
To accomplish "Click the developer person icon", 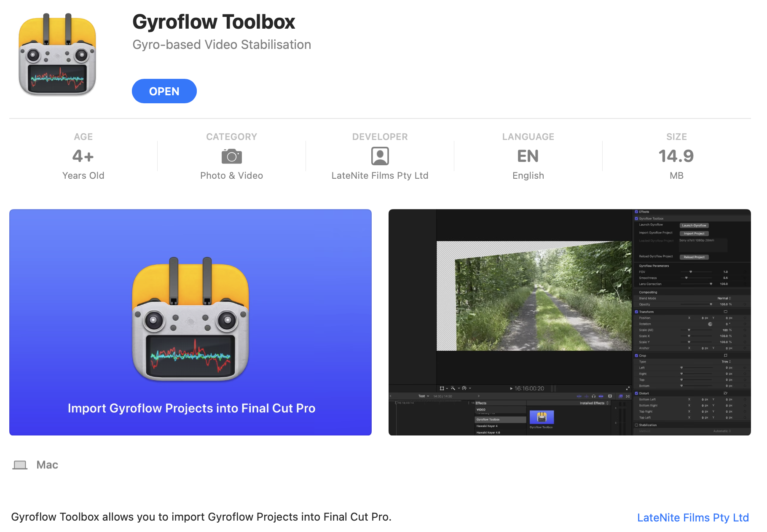I will pos(380,156).
